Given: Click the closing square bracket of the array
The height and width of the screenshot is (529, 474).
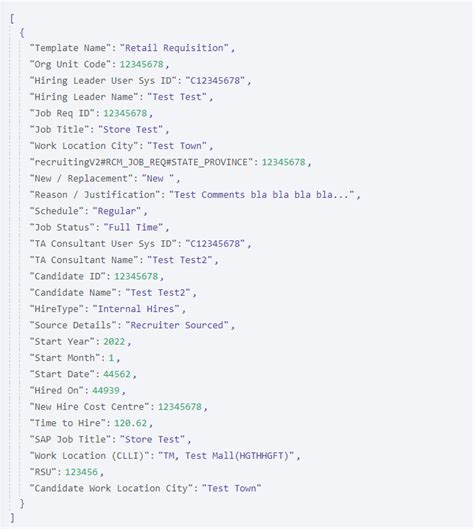Looking at the screenshot, I should click(x=12, y=518).
